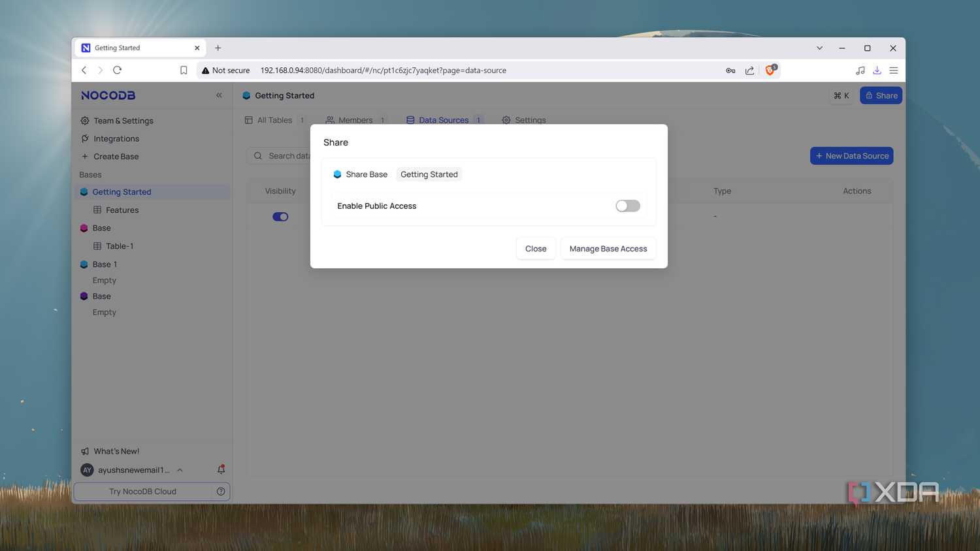Expand the user account menu chevron
This screenshot has width=980, height=551.
(180, 470)
